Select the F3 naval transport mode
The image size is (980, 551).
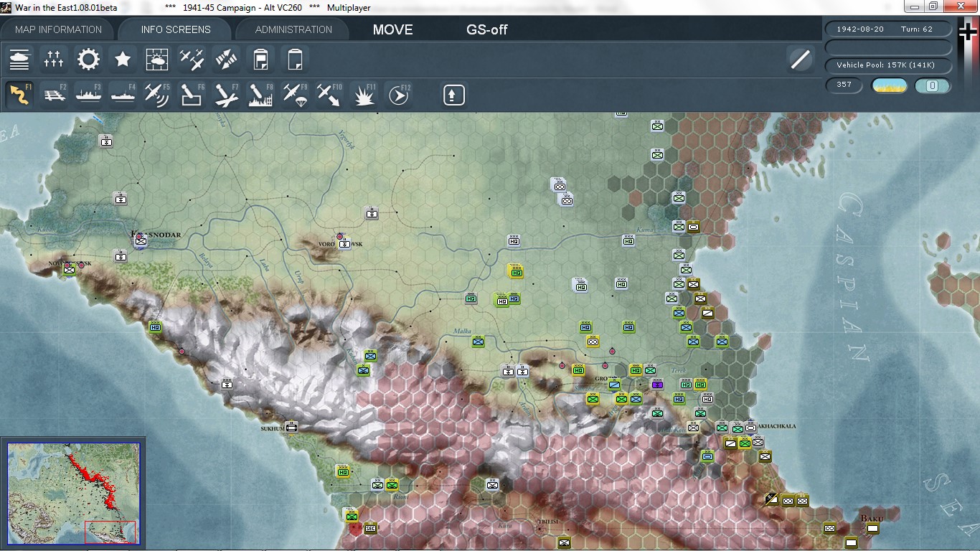[88, 95]
